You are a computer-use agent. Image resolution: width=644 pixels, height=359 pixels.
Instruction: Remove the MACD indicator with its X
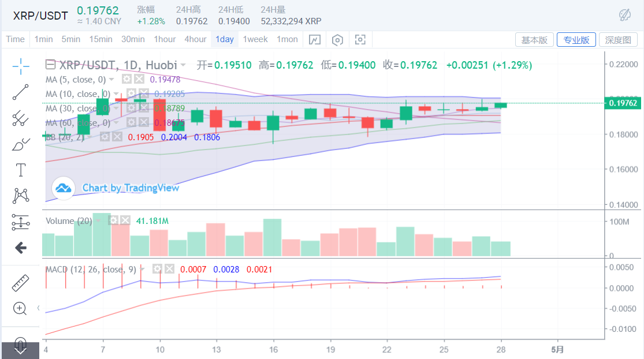(169, 268)
